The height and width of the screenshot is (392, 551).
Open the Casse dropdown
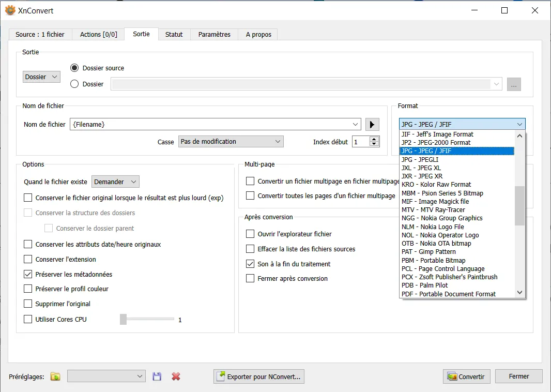tap(231, 142)
